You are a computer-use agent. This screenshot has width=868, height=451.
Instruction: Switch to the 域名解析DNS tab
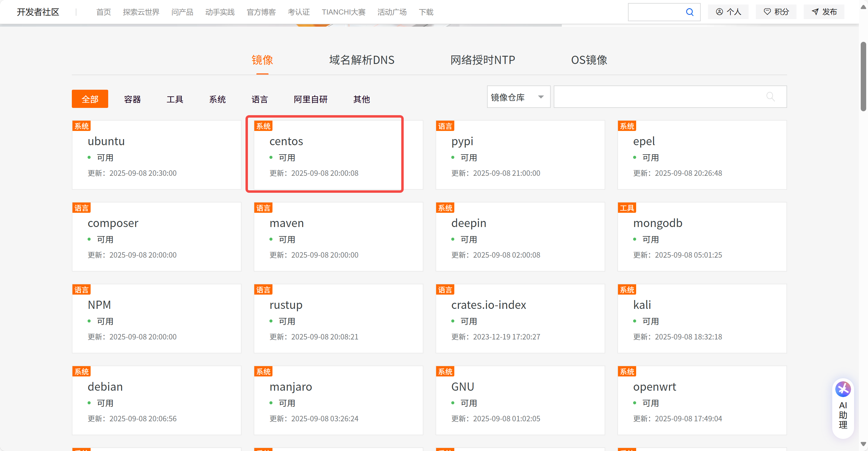[x=362, y=60]
